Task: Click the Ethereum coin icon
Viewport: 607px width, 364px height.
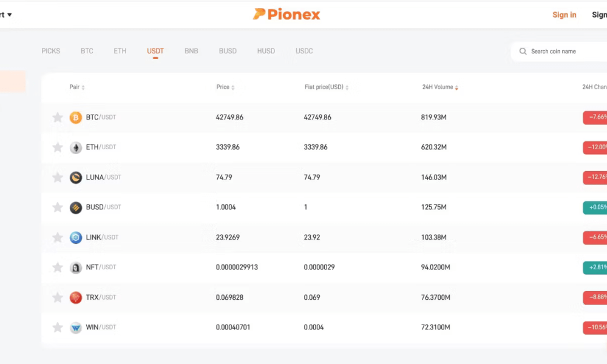Action: (75, 147)
